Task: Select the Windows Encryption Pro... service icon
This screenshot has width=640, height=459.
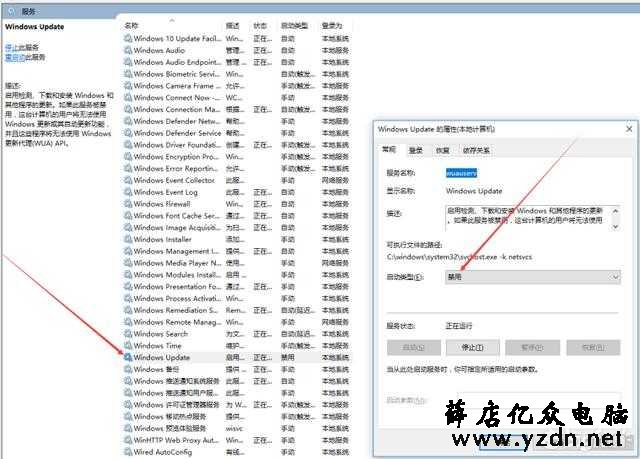Action: coord(128,157)
